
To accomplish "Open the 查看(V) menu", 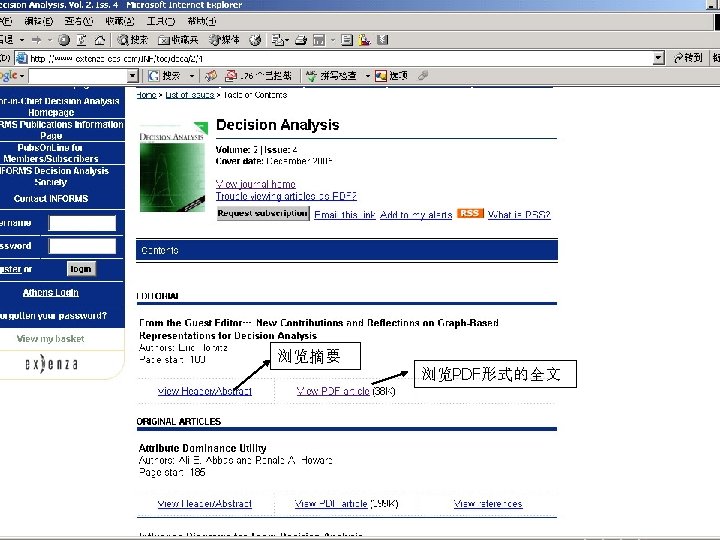I will [x=79, y=21].
